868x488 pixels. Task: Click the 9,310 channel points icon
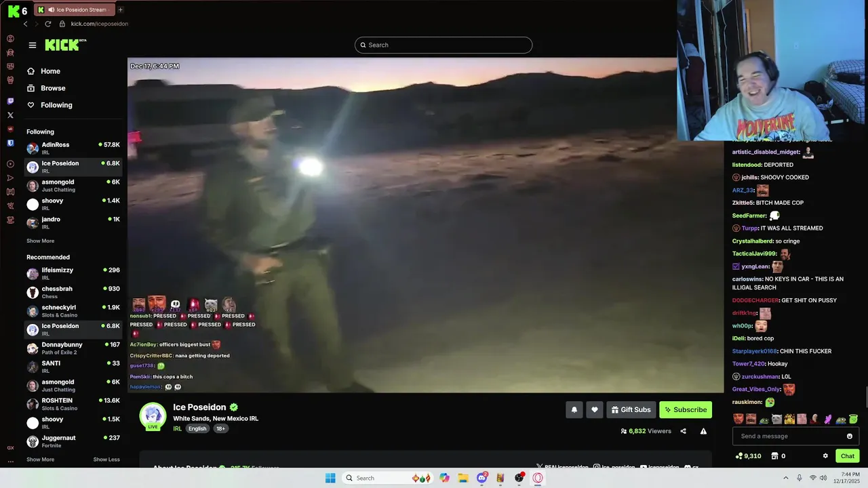pyautogui.click(x=739, y=456)
